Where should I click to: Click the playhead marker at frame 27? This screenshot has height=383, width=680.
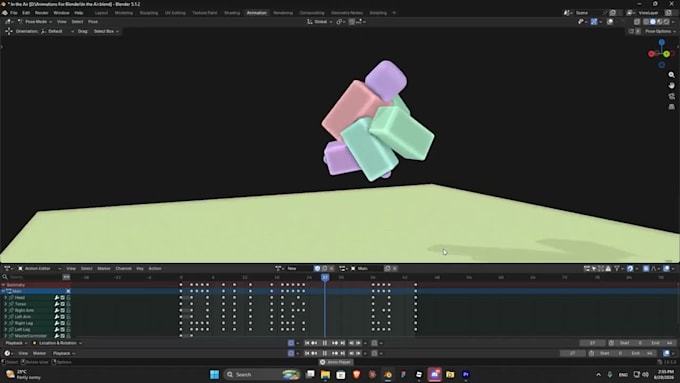click(x=325, y=277)
